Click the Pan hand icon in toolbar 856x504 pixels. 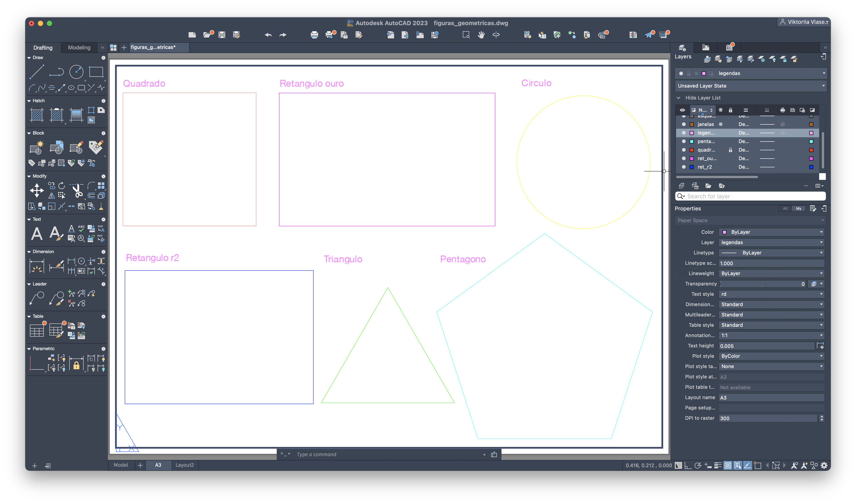coord(481,35)
